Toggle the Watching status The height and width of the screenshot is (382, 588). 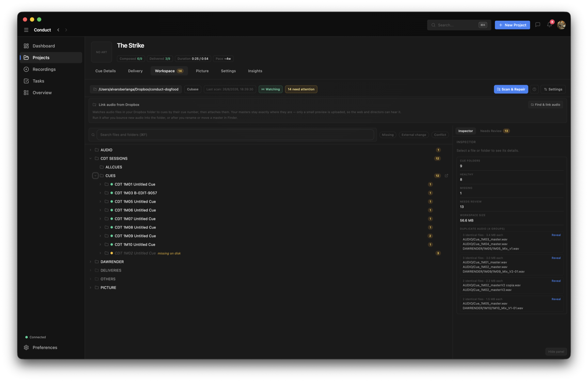(270, 89)
